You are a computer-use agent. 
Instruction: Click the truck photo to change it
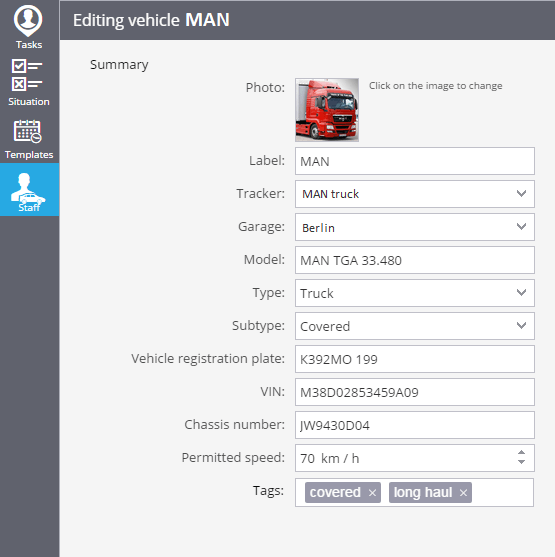pos(327,110)
